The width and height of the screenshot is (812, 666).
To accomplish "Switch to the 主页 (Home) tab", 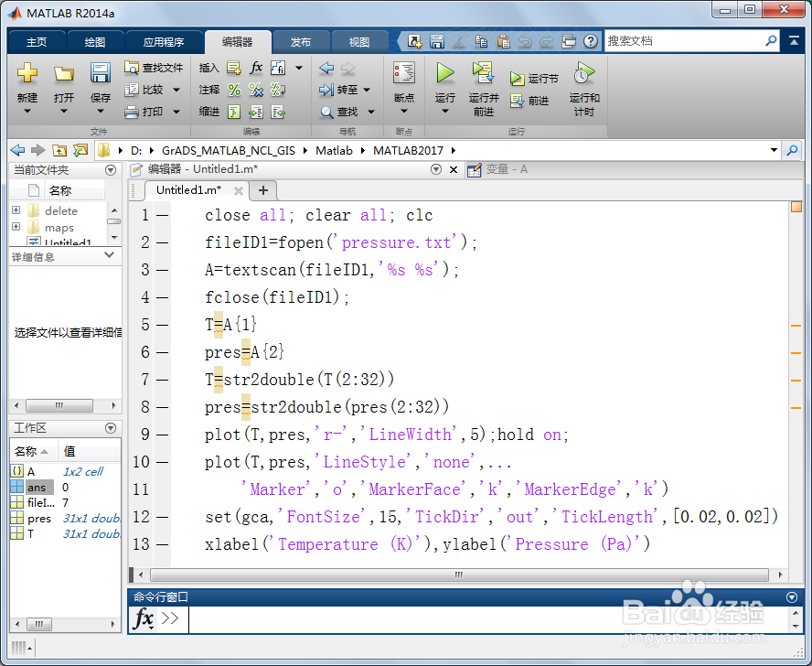I will click(37, 42).
